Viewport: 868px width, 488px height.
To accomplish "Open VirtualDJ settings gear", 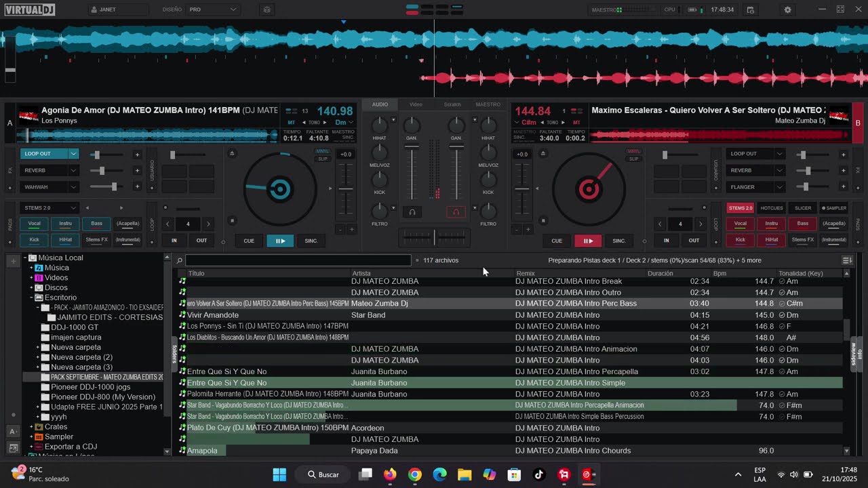I will (x=787, y=10).
